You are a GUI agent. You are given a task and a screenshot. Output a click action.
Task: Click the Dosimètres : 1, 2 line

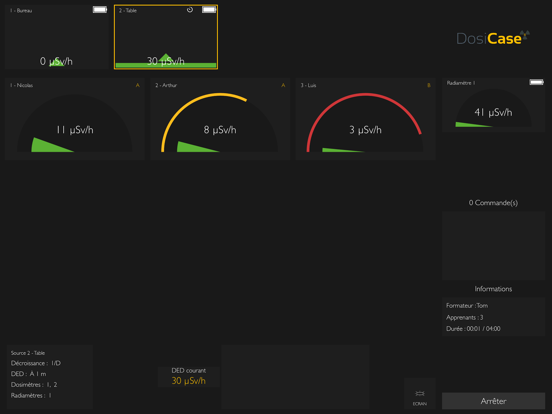(x=34, y=384)
